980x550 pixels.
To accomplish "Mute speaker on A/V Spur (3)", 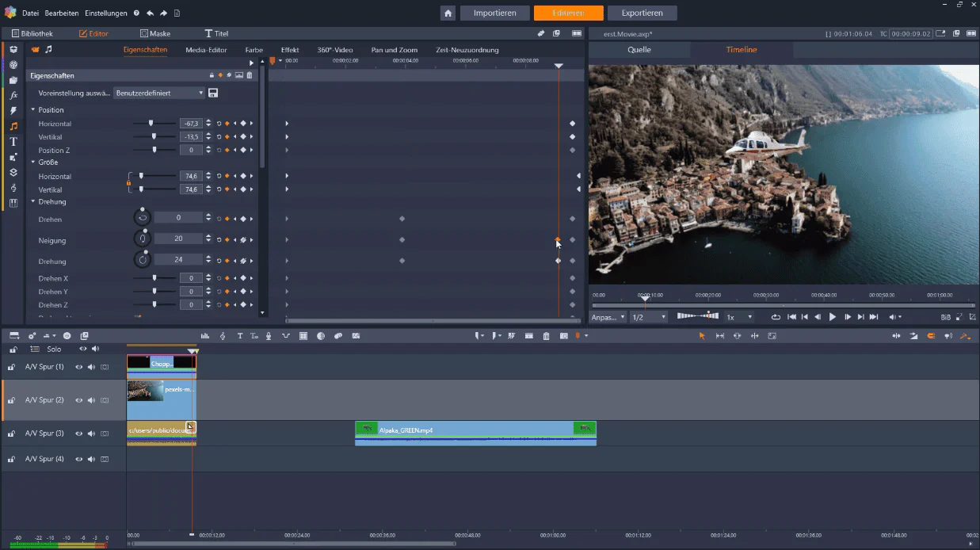I will pos(91,434).
